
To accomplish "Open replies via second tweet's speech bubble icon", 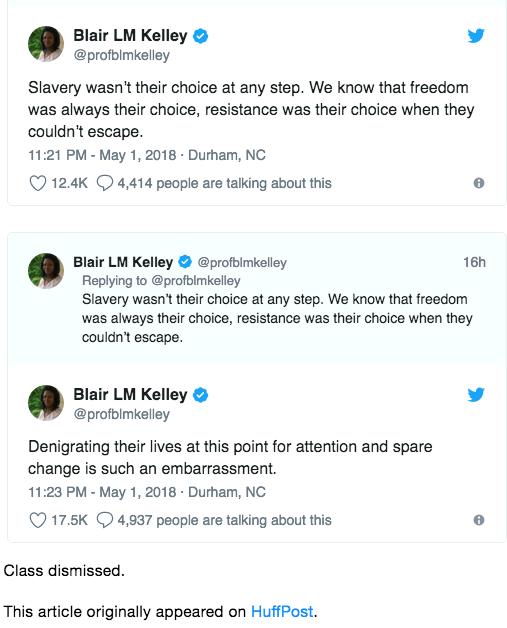I will 105,520.
